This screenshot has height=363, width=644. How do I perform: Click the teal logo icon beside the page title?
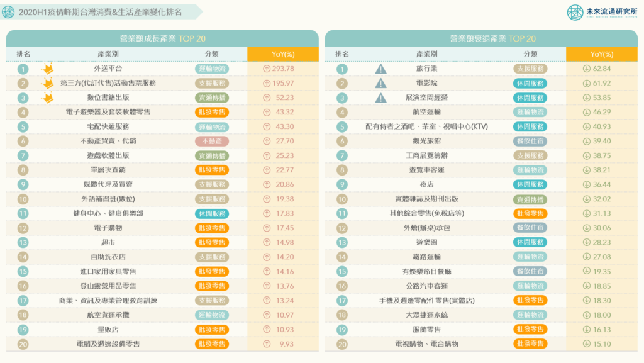(x=9, y=12)
